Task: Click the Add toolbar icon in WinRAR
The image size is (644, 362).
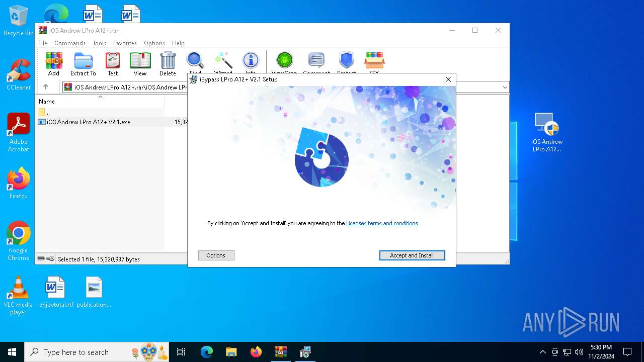Action: coord(54,64)
